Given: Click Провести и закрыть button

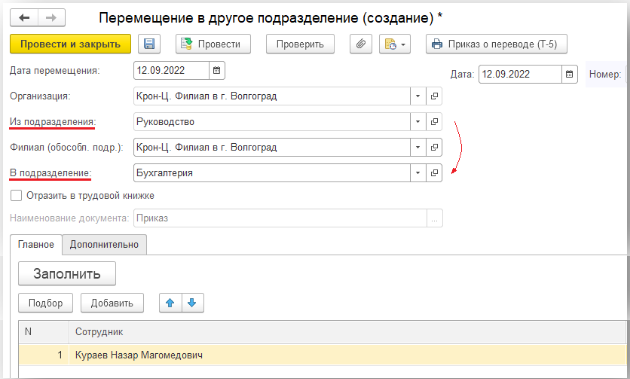Looking at the screenshot, I should [x=70, y=44].
